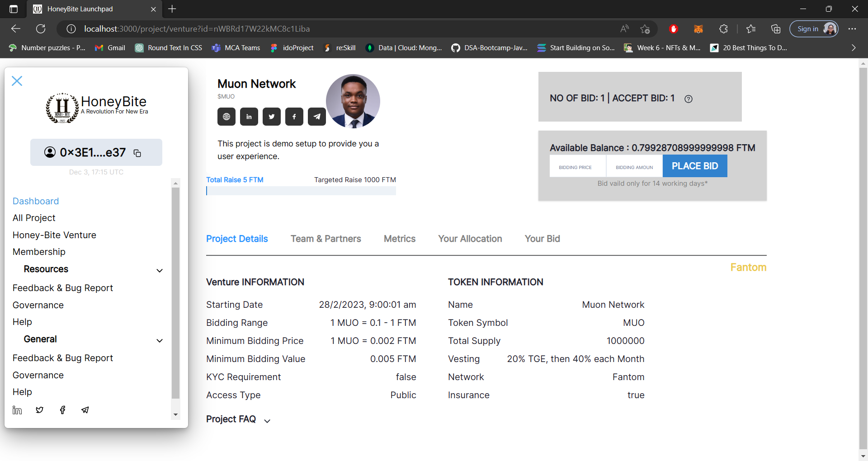This screenshot has width=868, height=461.
Task: Open Governance under Resources
Action: click(38, 305)
